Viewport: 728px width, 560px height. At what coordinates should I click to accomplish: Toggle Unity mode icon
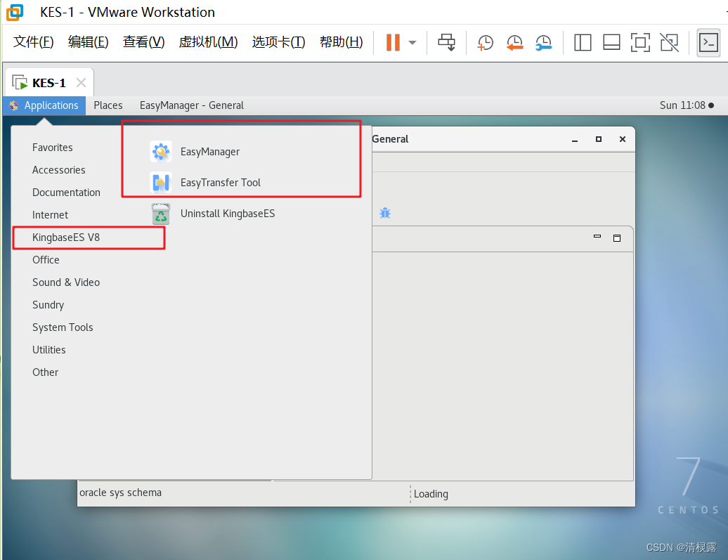click(x=670, y=43)
